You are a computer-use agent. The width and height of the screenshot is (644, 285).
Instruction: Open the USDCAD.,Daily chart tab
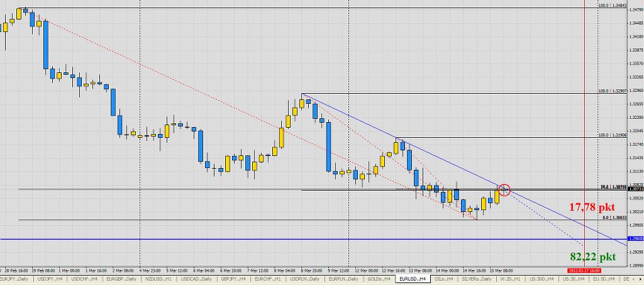[x=196, y=279]
